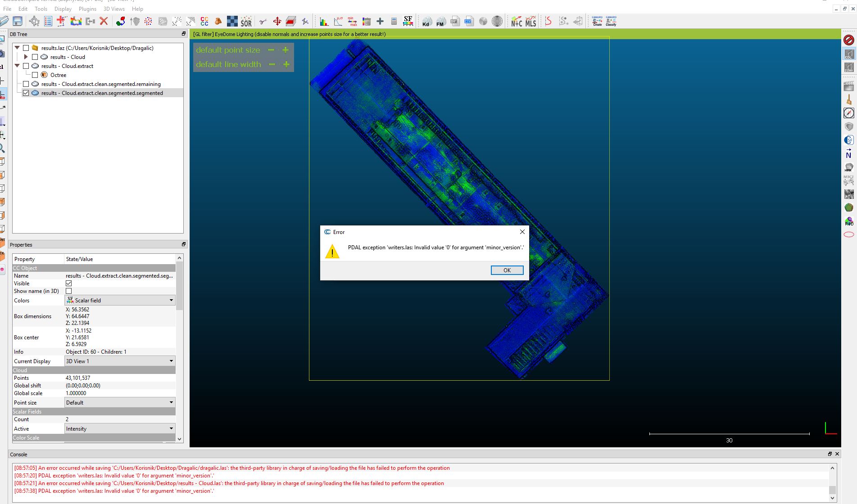Open the Colors Scalar field dropdown

120,301
